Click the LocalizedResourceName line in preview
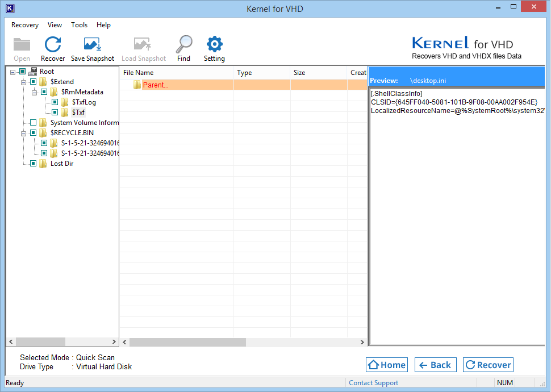This screenshot has height=392, width=551. tap(457, 111)
